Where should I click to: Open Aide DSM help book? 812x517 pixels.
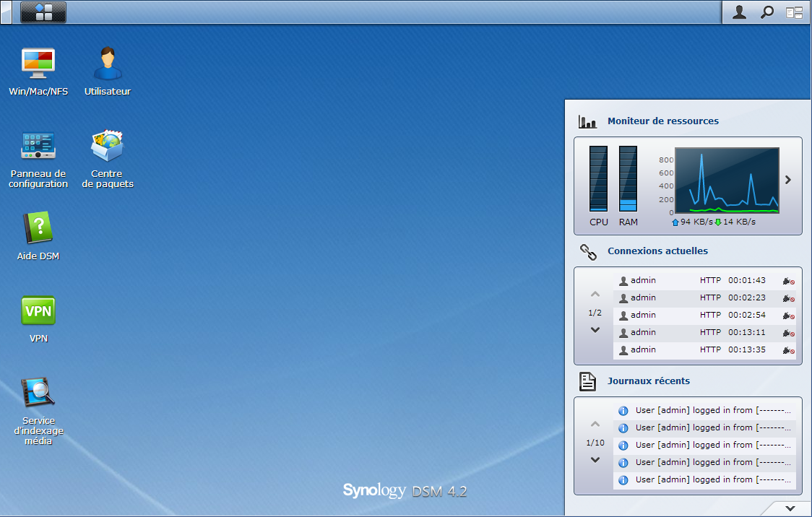pyautogui.click(x=38, y=229)
